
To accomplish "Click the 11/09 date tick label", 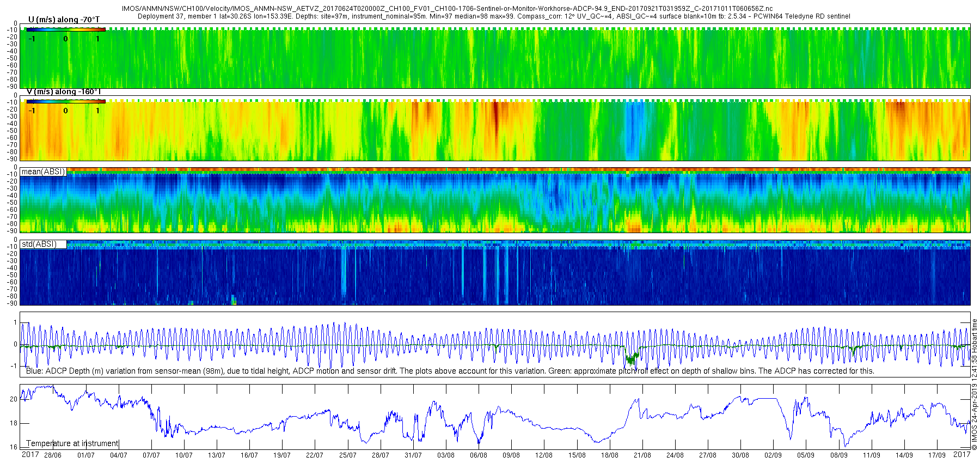I will [x=871, y=455].
